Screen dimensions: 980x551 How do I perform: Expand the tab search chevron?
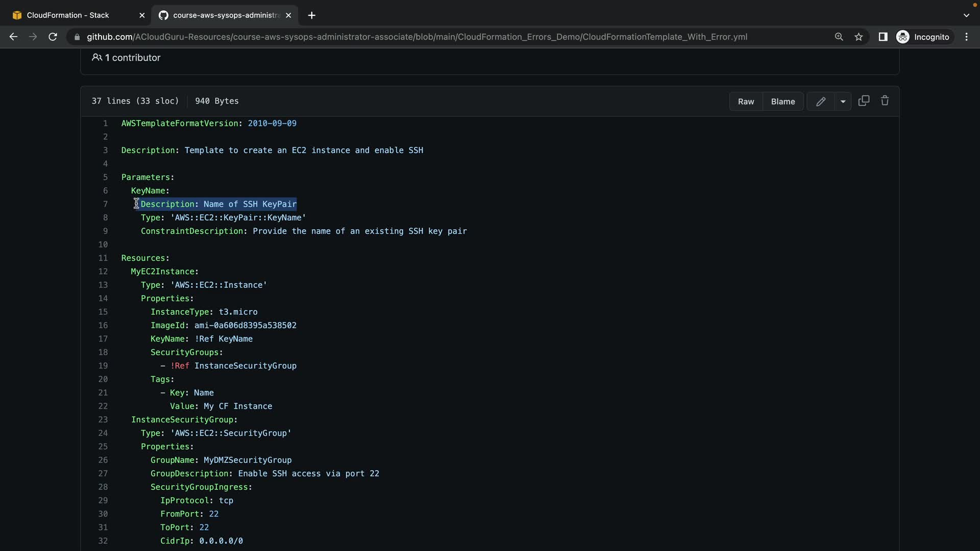click(x=966, y=15)
